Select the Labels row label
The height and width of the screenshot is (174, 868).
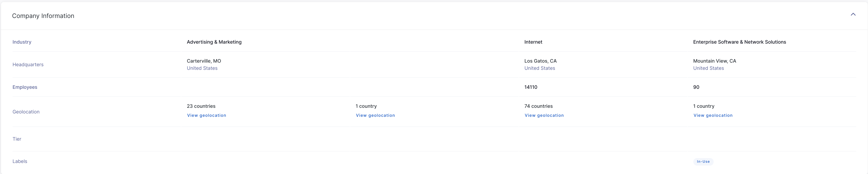[20, 161]
